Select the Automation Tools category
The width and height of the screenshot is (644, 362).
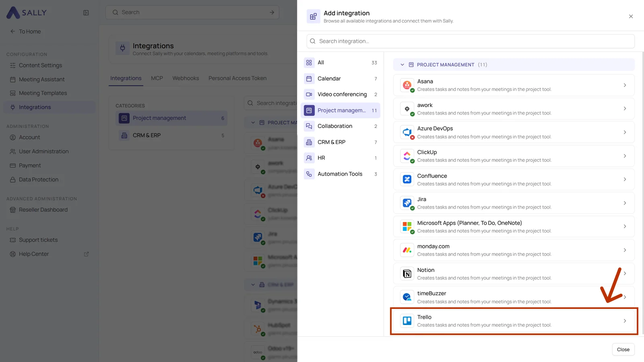(341, 174)
